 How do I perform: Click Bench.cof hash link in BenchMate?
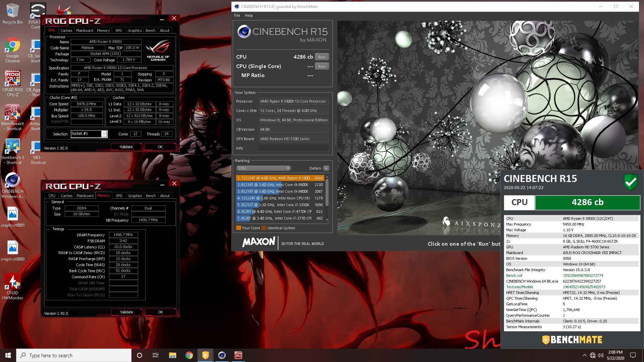pos(583,276)
